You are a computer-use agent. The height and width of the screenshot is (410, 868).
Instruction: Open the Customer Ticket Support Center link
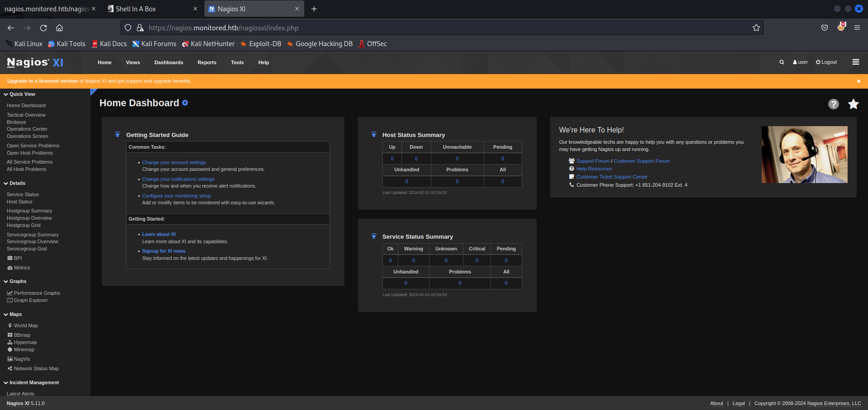tap(612, 177)
